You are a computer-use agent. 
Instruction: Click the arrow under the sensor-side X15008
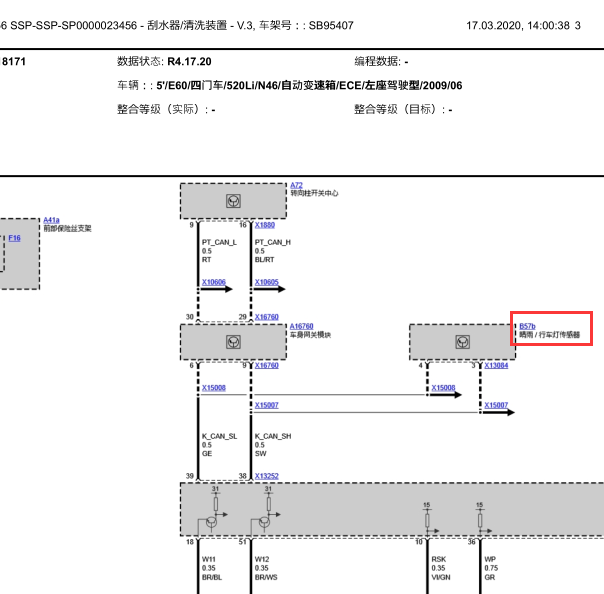click(446, 394)
